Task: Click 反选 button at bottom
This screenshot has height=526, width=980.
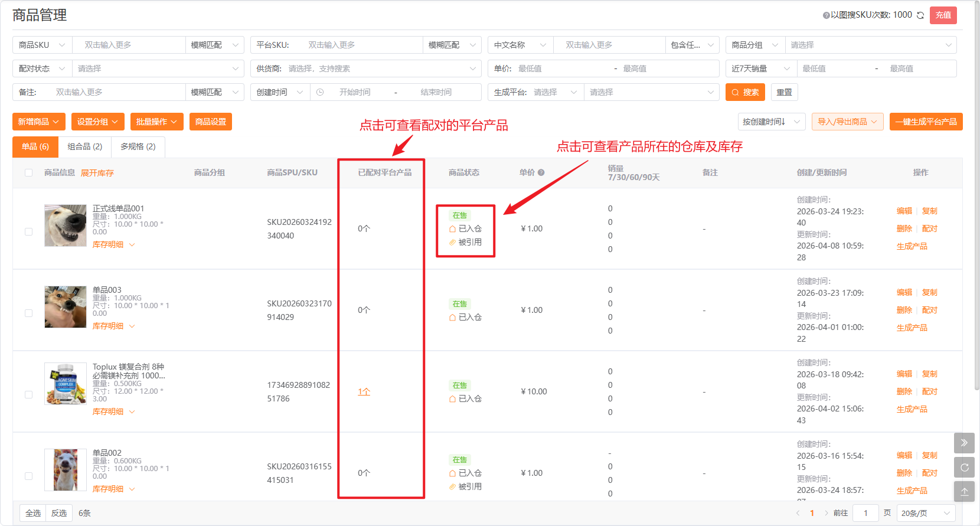Action: point(59,513)
